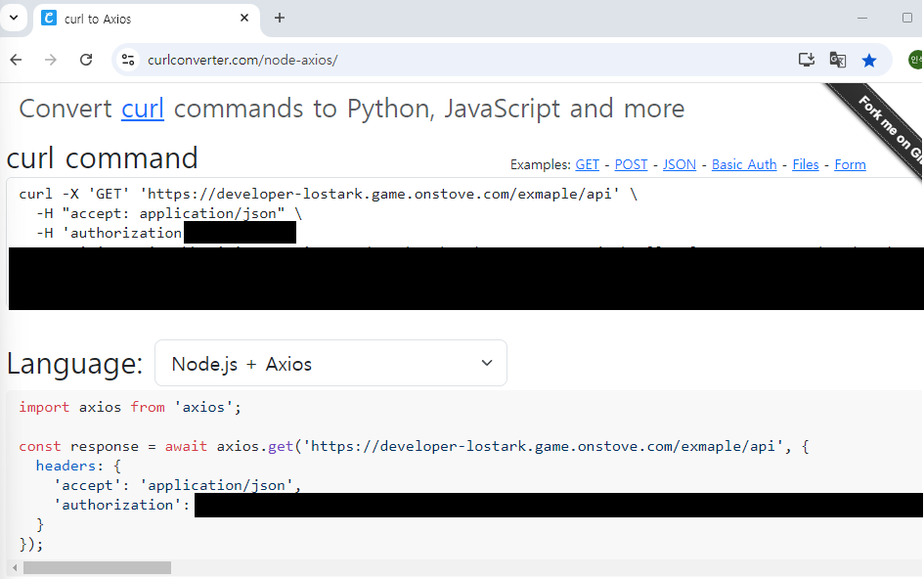Load the Basic Auth example
Image resolution: width=924 pixels, height=579 pixels.
(744, 164)
